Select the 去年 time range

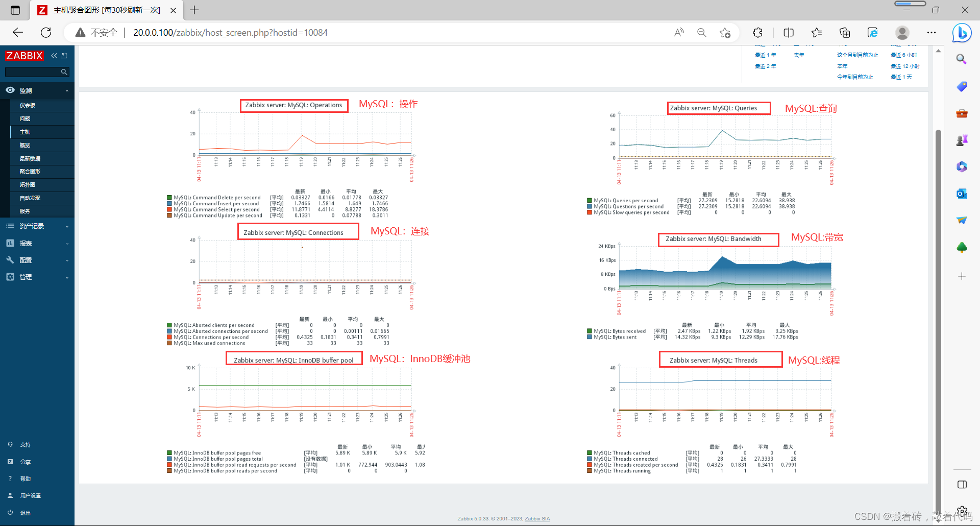coord(799,55)
